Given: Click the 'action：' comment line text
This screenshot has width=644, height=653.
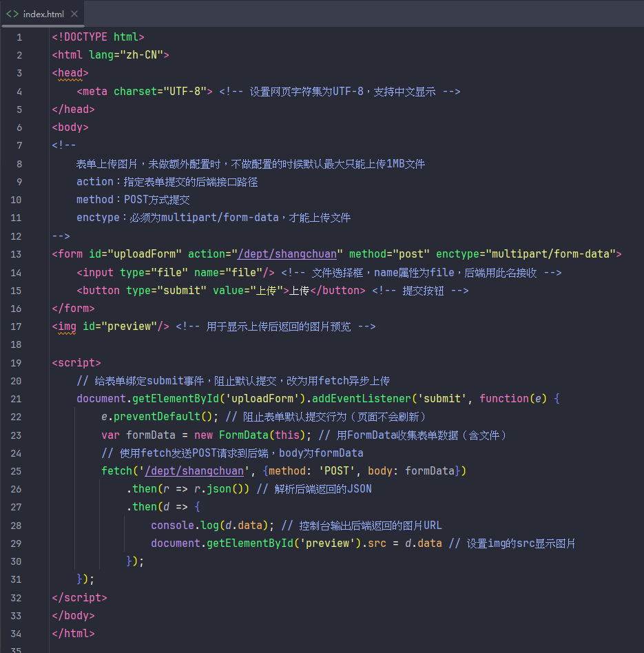Looking at the screenshot, I should point(167,182).
